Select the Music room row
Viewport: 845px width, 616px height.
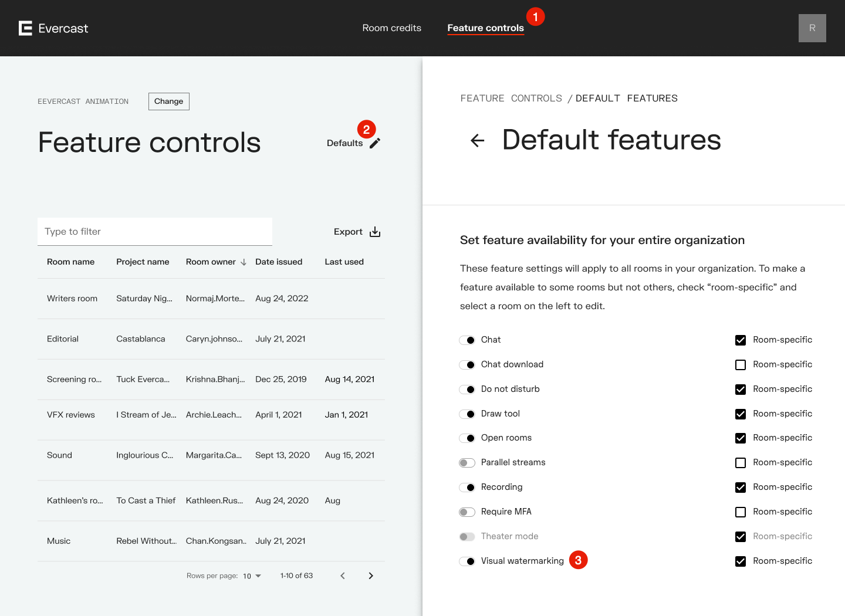[x=211, y=541]
